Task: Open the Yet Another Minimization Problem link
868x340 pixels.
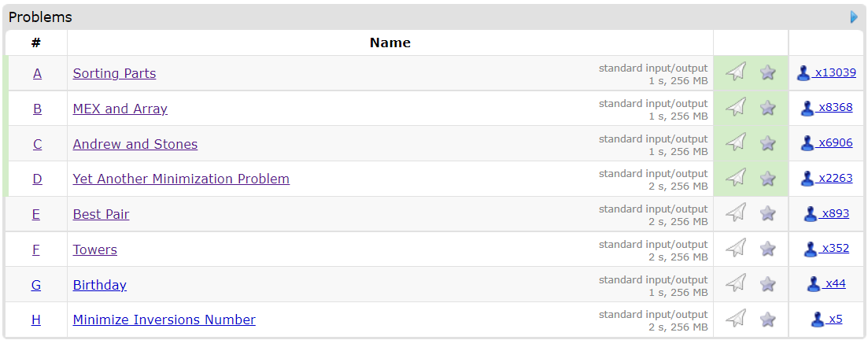Action: 181,179
